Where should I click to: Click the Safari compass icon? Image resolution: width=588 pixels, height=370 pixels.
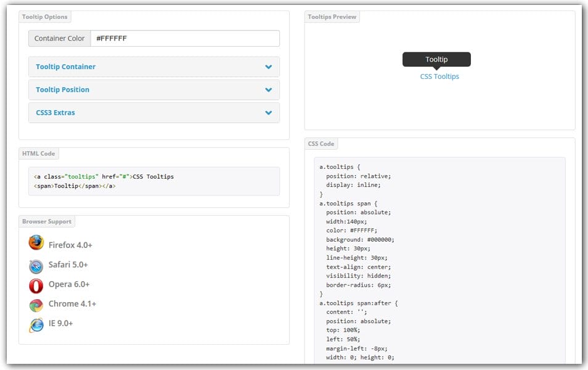pyautogui.click(x=36, y=266)
